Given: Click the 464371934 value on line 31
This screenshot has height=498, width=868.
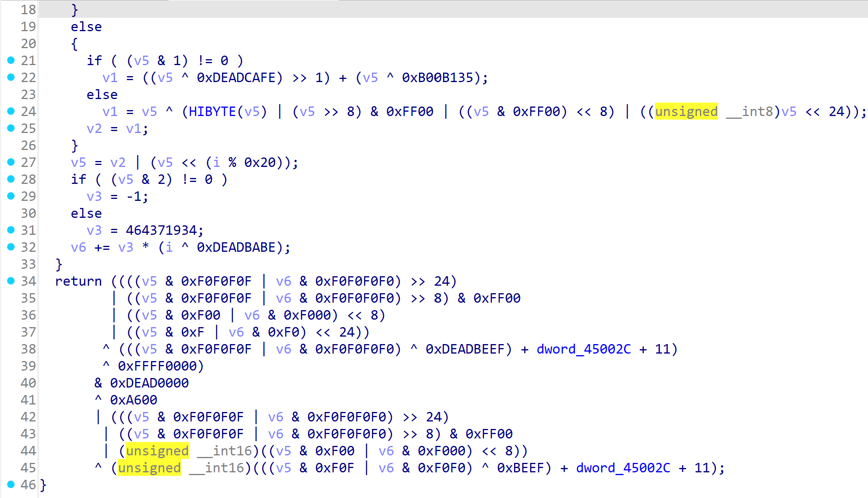Looking at the screenshot, I should click(x=161, y=230).
